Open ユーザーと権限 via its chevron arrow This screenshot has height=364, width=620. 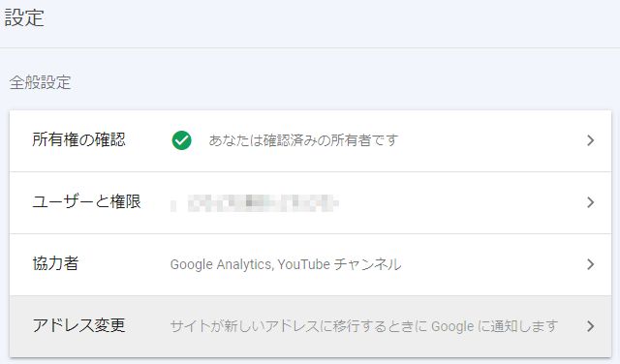pyautogui.click(x=590, y=202)
